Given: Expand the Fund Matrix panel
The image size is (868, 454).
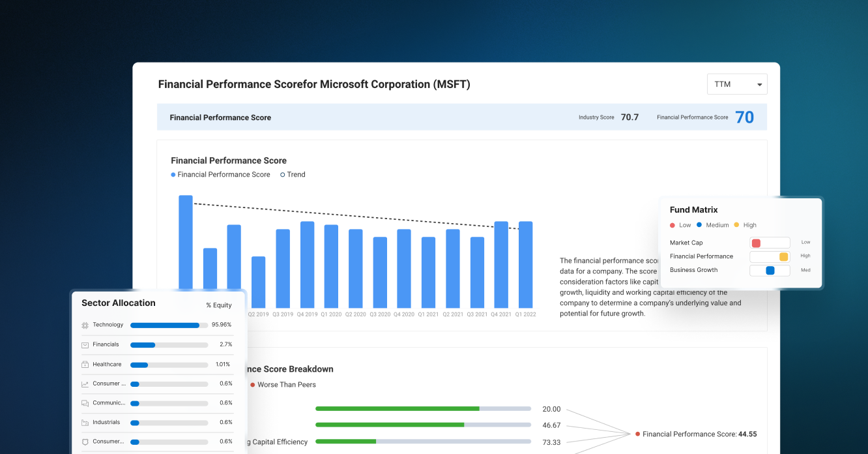Looking at the screenshot, I should click(x=693, y=209).
